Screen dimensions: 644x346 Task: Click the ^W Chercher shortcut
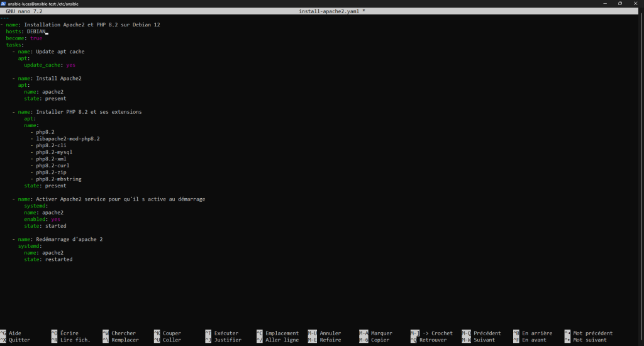point(119,333)
